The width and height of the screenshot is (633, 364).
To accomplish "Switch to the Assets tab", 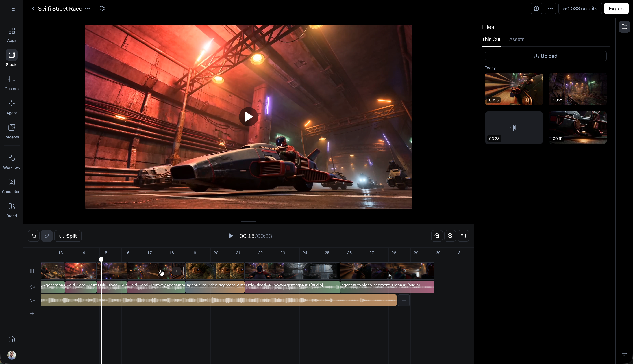I will 517,39.
